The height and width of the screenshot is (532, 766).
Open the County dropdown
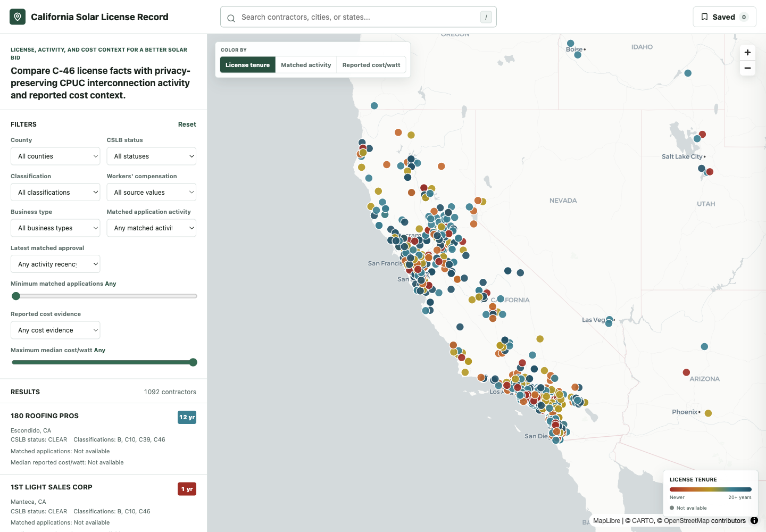point(55,156)
